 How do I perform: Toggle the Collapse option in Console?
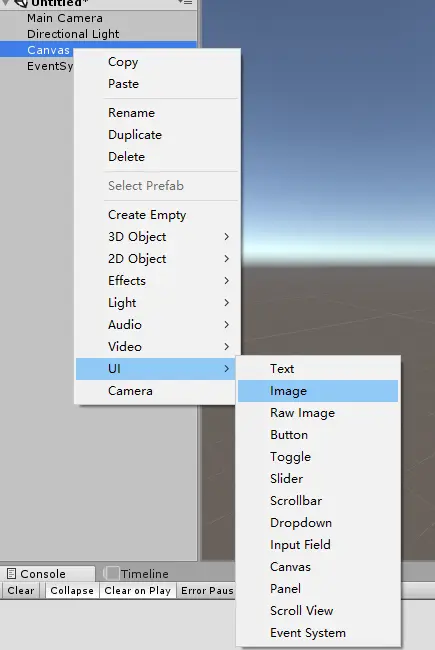[72, 590]
